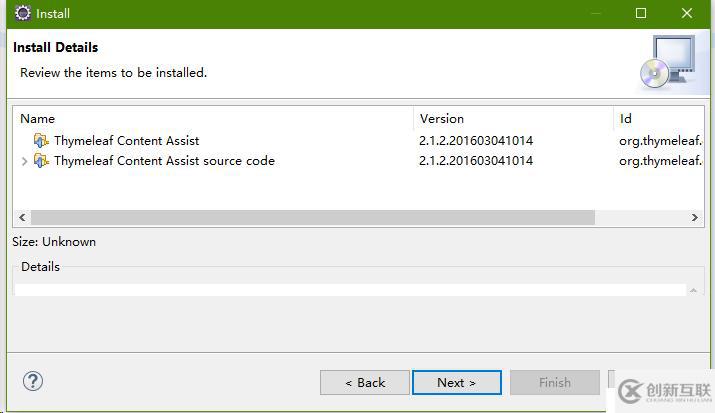This screenshot has height=413, width=715.
Task: Click the Eclipse icon in the title bar
Action: pyautogui.click(x=22, y=13)
